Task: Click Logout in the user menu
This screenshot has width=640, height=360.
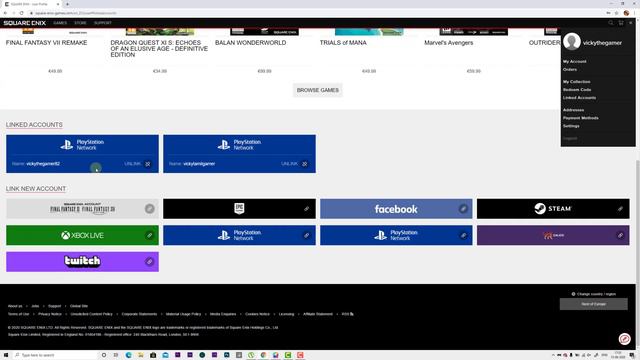Action: pyautogui.click(x=570, y=138)
